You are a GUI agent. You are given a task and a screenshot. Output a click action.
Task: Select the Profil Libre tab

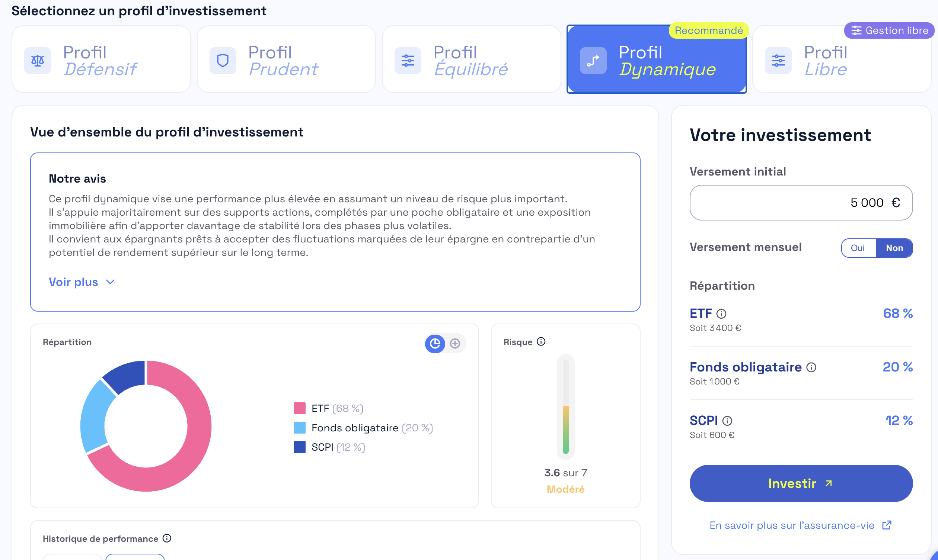(841, 59)
